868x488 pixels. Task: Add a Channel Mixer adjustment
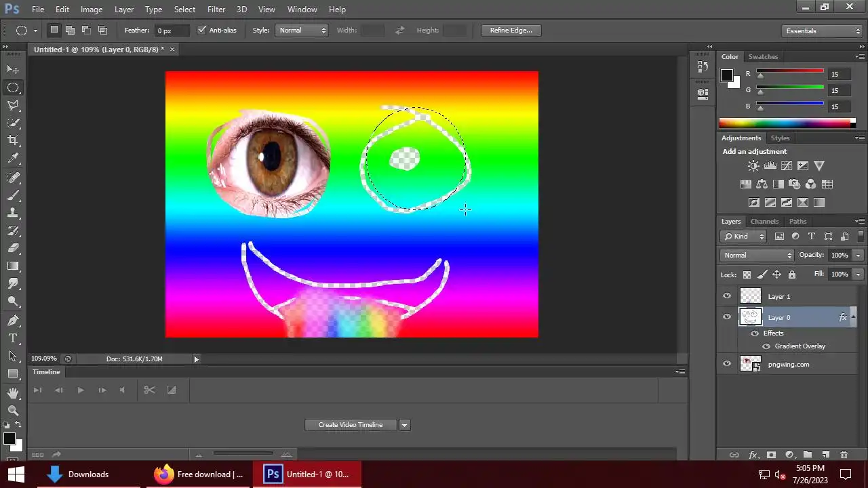[810, 184]
